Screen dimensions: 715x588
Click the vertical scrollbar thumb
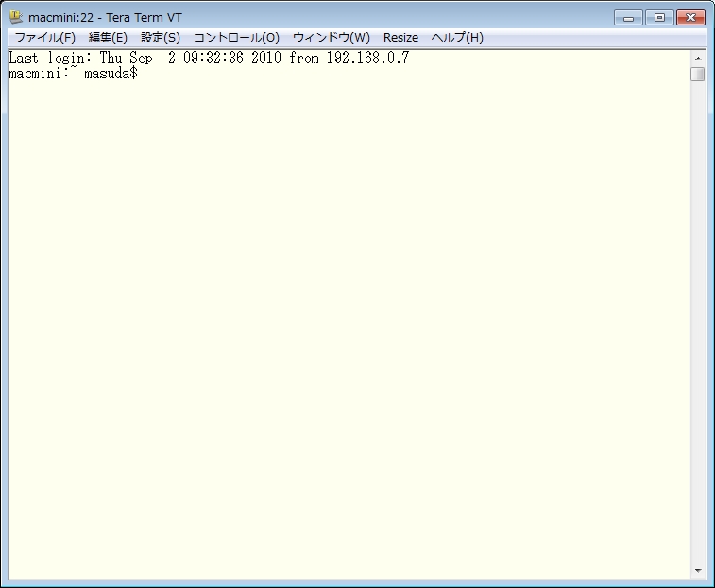coord(697,74)
